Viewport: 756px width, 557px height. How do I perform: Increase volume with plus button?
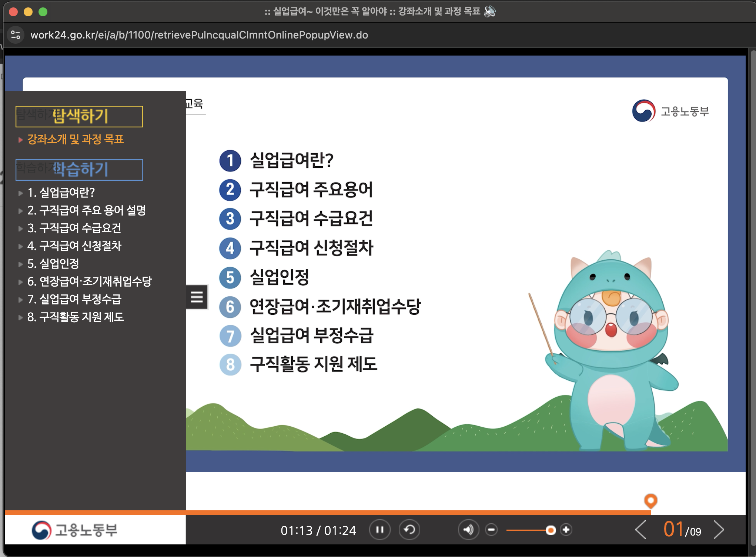tap(566, 530)
